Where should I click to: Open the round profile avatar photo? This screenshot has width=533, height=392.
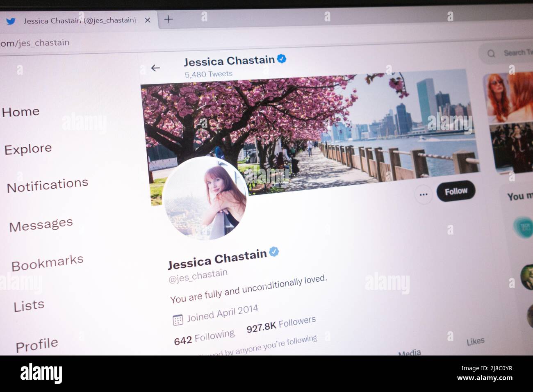(x=205, y=198)
